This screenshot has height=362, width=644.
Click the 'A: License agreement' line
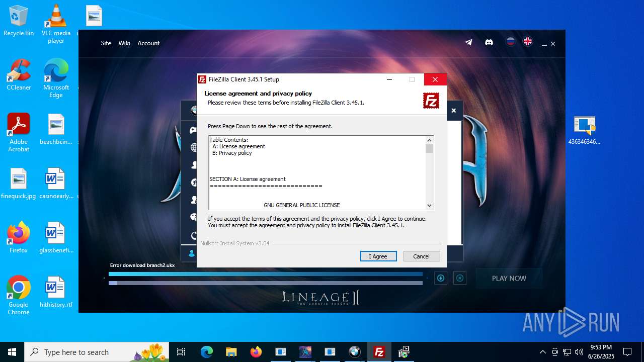click(x=238, y=146)
